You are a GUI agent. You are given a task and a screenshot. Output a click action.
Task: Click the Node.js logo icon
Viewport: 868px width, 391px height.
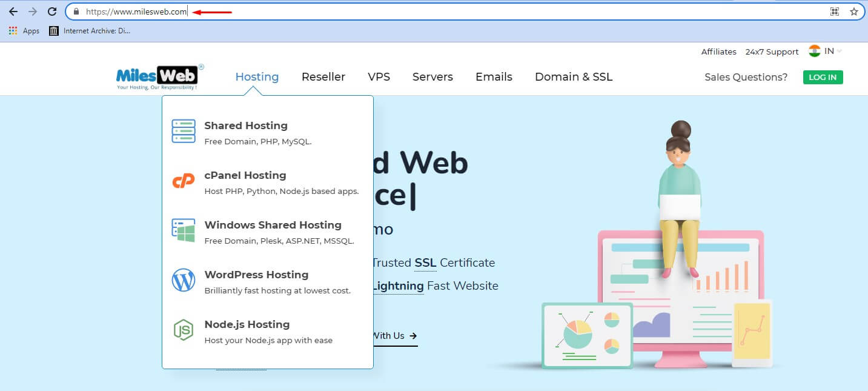[184, 330]
